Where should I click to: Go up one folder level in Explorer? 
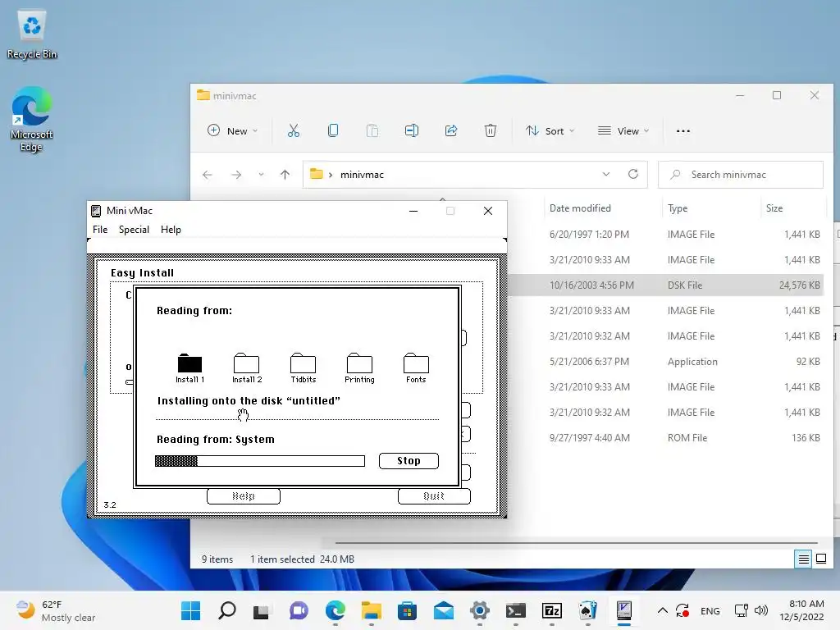click(x=285, y=175)
